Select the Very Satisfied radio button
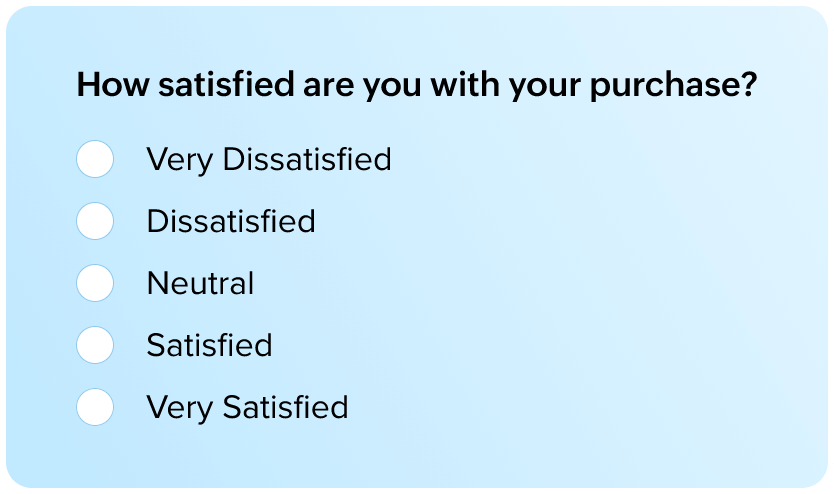 95,407
